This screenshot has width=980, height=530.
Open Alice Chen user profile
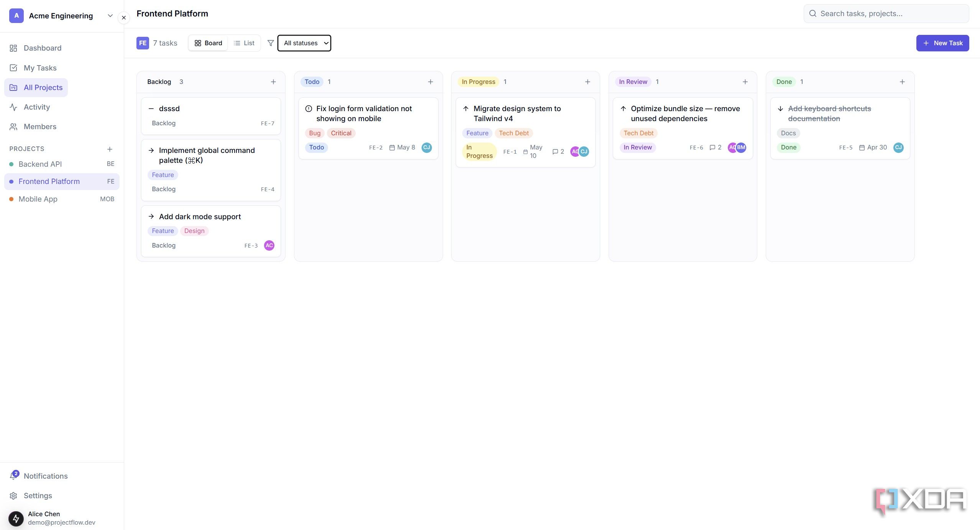tap(62, 518)
